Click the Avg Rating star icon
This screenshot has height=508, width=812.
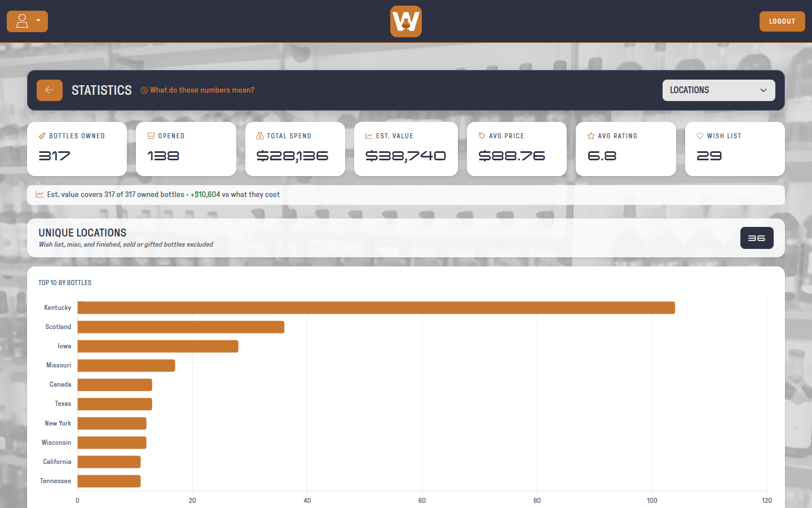pyautogui.click(x=591, y=136)
